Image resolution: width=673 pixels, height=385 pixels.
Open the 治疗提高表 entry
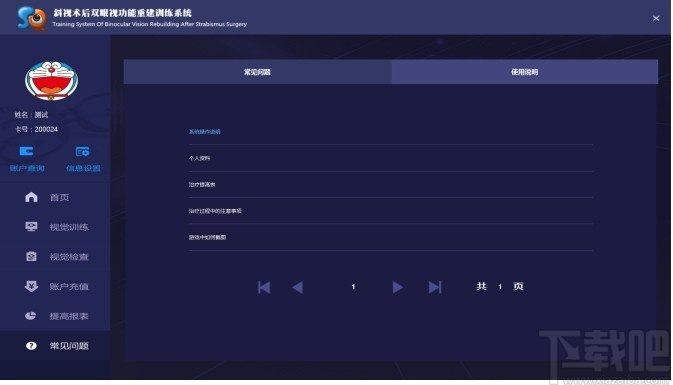[202, 185]
